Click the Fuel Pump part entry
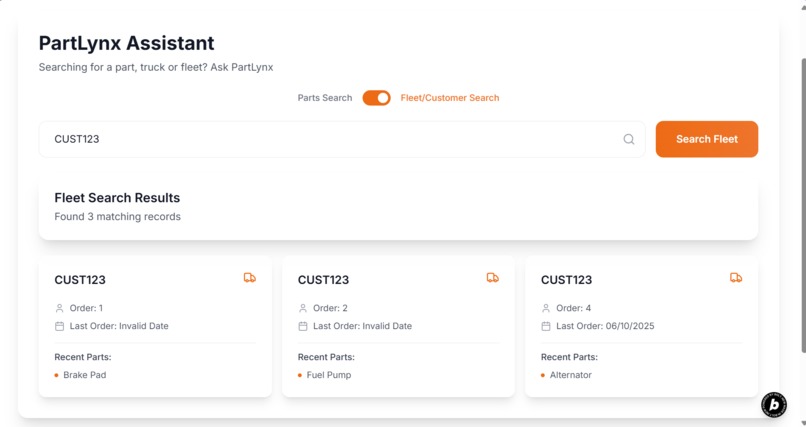The image size is (806, 427). [329, 375]
